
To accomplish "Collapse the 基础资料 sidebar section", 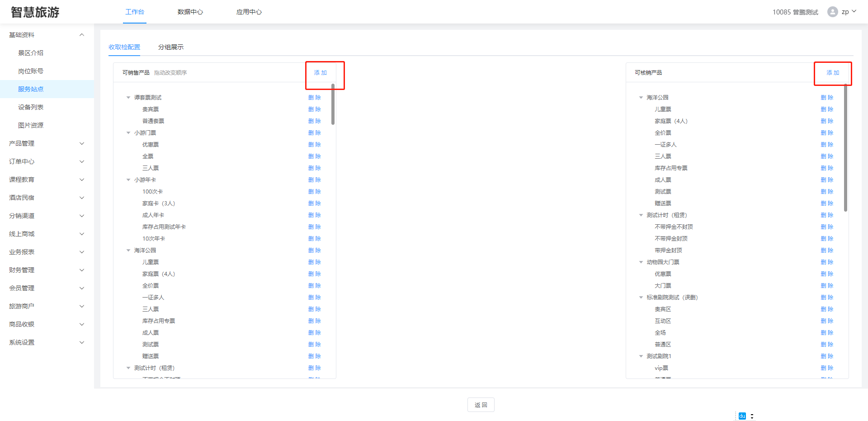I will 82,35.
